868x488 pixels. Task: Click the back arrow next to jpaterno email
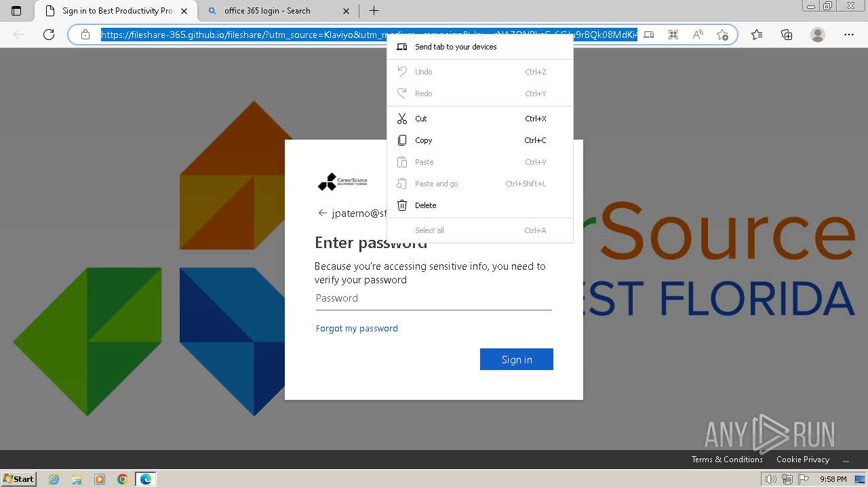click(x=322, y=213)
